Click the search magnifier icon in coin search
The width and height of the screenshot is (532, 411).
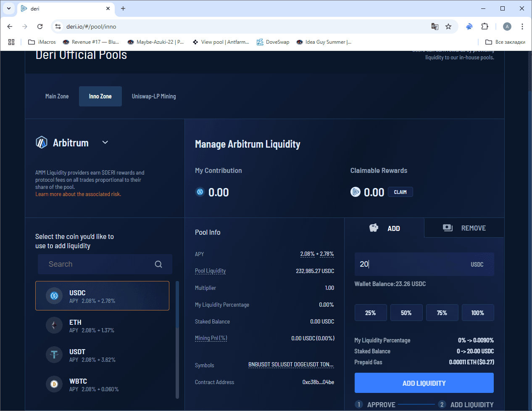coord(158,264)
